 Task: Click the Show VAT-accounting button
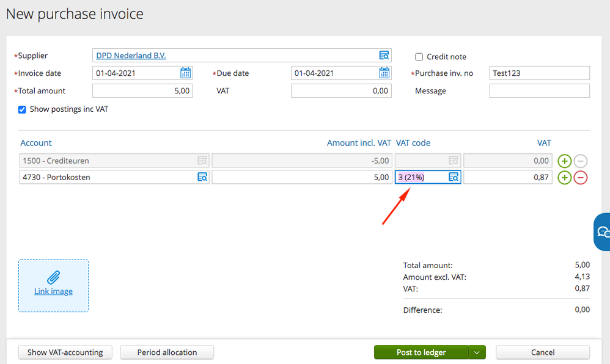pyautogui.click(x=65, y=352)
